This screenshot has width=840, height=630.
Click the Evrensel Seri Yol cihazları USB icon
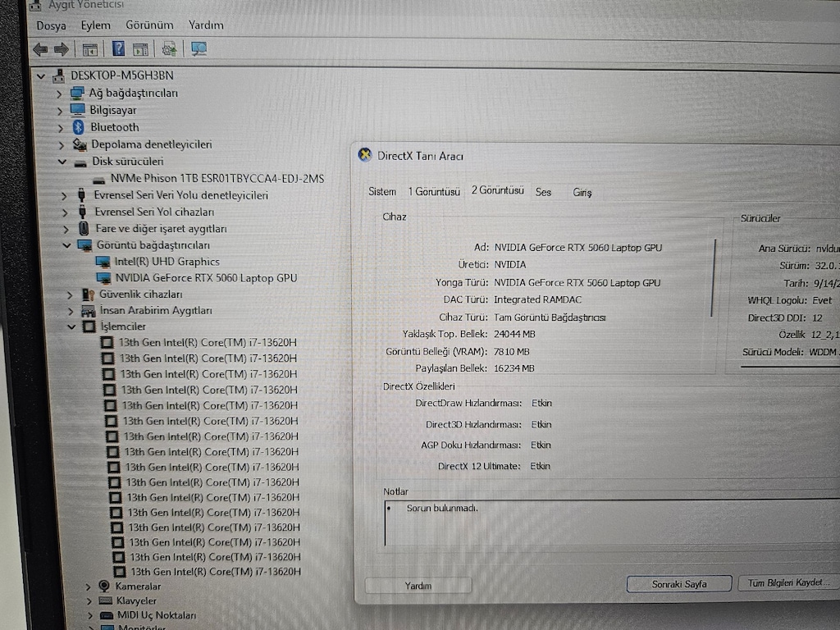83,212
